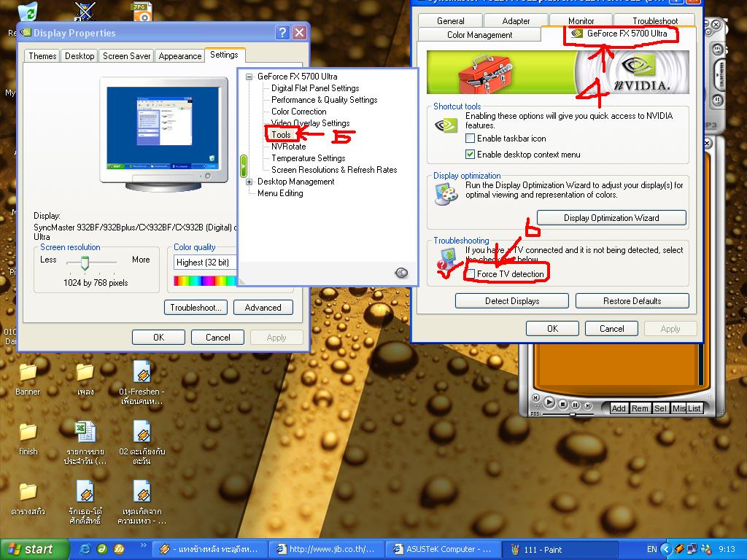
Task: Select Temperature Settings in the tree
Action: click(x=309, y=158)
